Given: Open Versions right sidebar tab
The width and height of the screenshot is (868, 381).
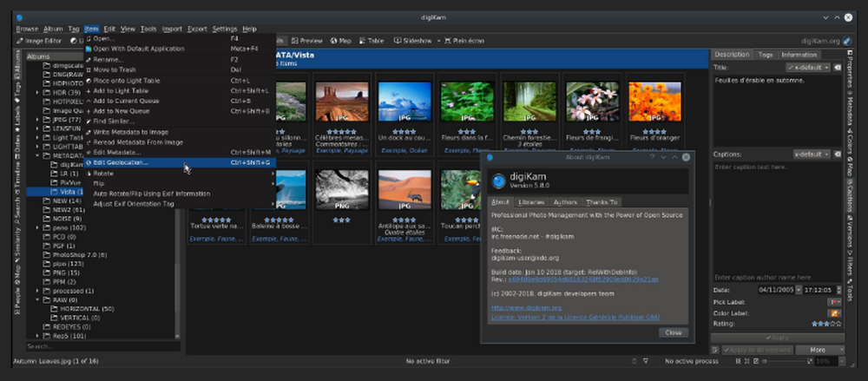Looking at the screenshot, I should 851,232.
